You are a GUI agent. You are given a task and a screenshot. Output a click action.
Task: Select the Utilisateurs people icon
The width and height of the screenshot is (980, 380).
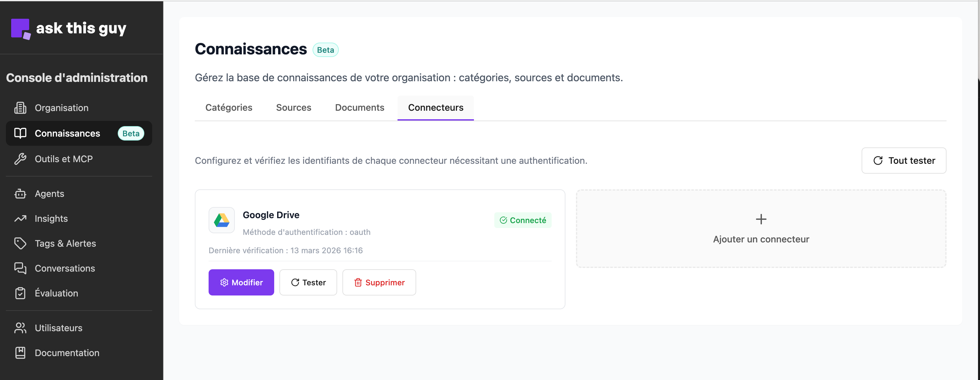pyautogui.click(x=20, y=328)
